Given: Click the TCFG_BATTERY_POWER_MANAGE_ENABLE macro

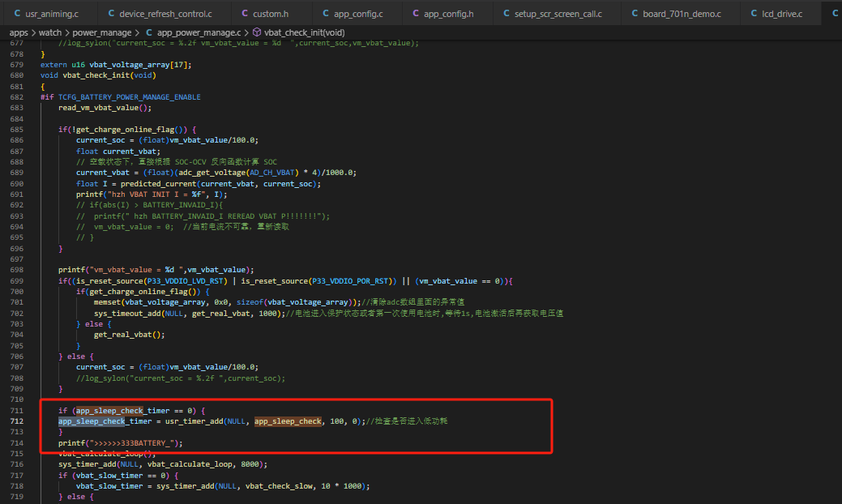Looking at the screenshot, I should coord(130,97).
